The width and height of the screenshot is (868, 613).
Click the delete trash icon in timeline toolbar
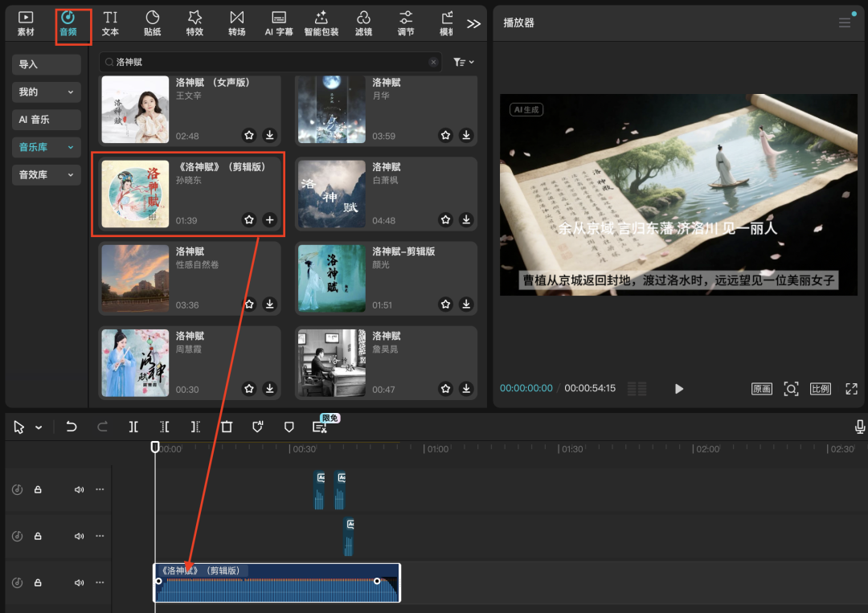coord(227,427)
